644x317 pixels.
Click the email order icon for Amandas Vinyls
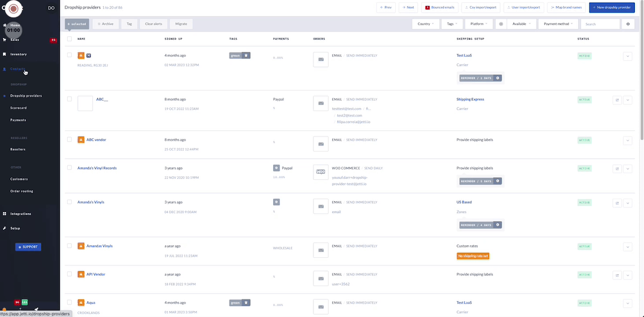point(321,250)
